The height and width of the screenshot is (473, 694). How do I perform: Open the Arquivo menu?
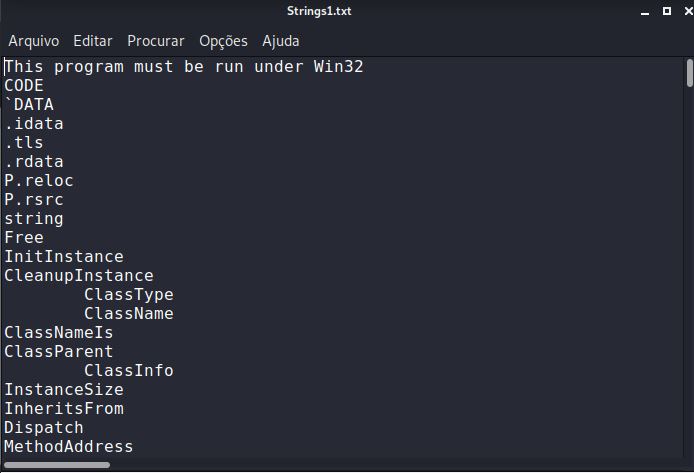[x=34, y=41]
